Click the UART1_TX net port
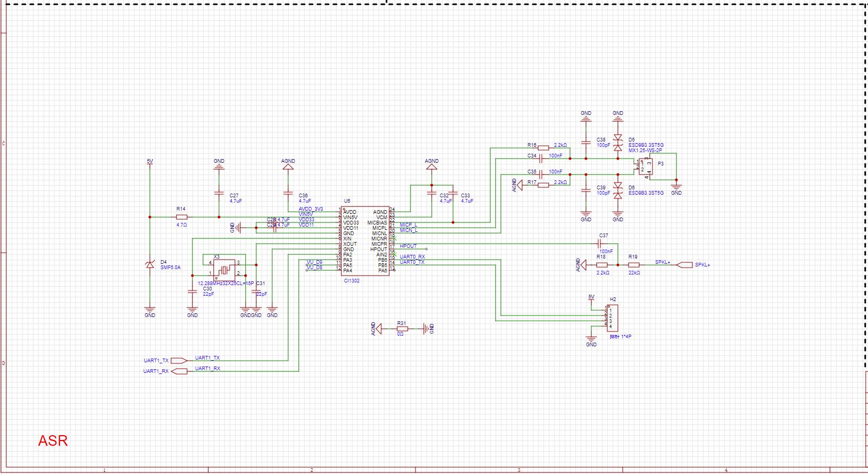 [179, 361]
